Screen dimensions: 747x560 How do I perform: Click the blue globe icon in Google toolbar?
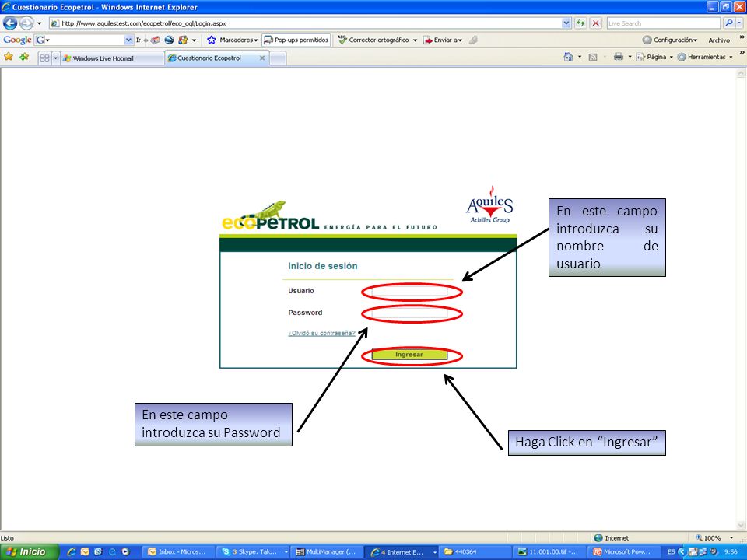click(169, 40)
